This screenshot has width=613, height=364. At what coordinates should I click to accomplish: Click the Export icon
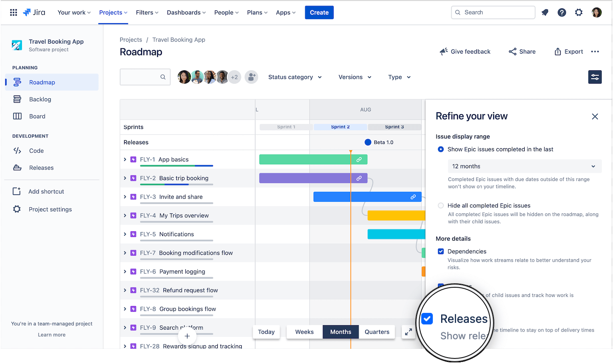point(558,51)
